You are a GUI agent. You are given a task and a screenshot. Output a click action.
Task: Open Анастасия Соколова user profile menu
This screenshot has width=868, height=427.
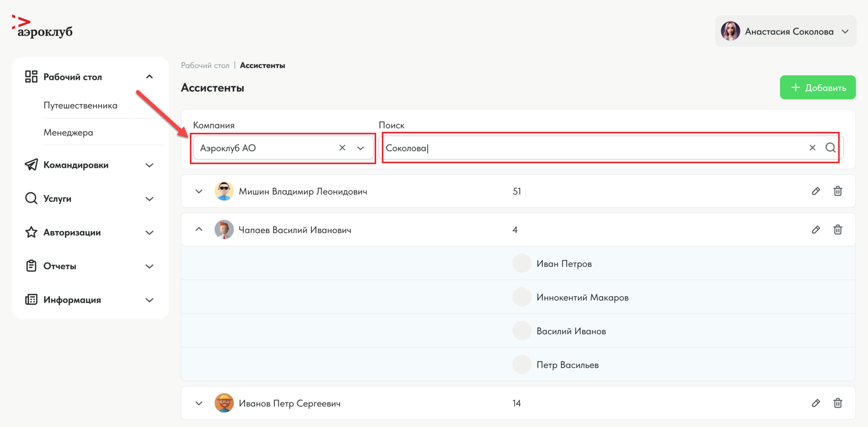coord(785,31)
